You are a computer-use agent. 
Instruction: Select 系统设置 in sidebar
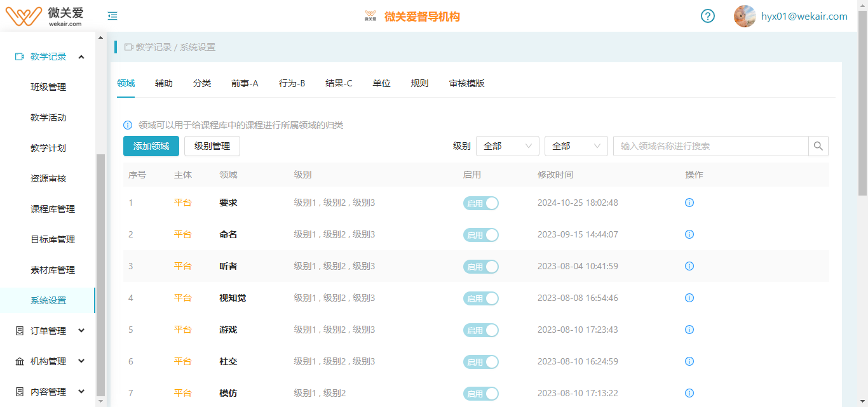[x=48, y=300]
